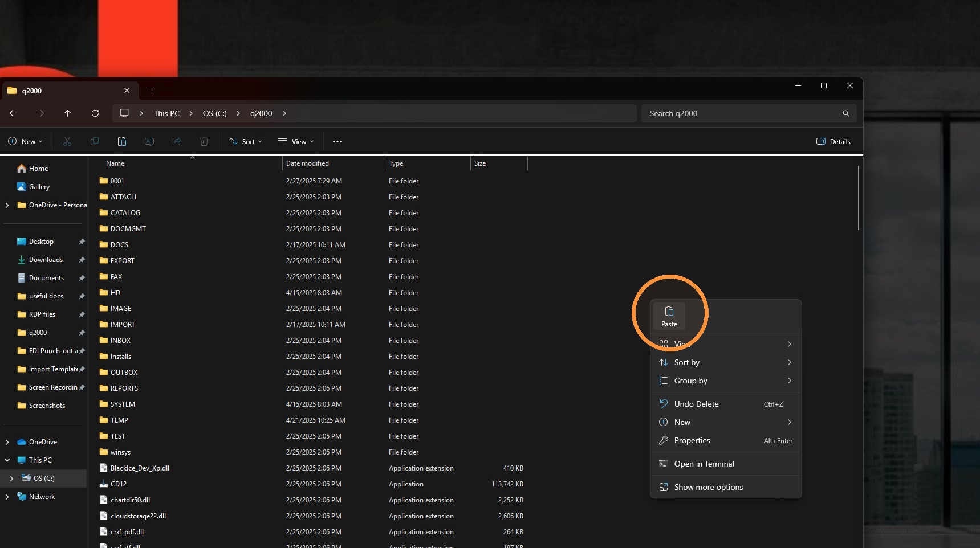Collapse the This PC tree node
The width and height of the screenshot is (980, 548).
point(7,460)
